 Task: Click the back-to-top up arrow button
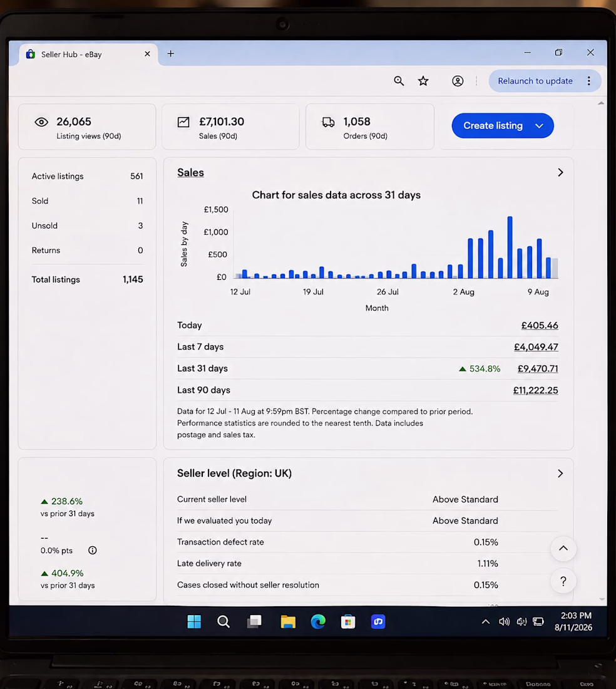(563, 549)
